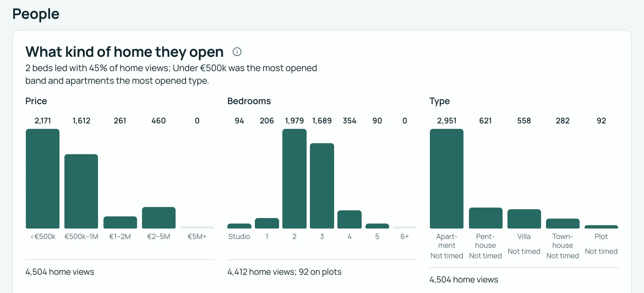Click the Bedrooms chart heading
Viewport: 644px width, 293px height.
tap(249, 101)
